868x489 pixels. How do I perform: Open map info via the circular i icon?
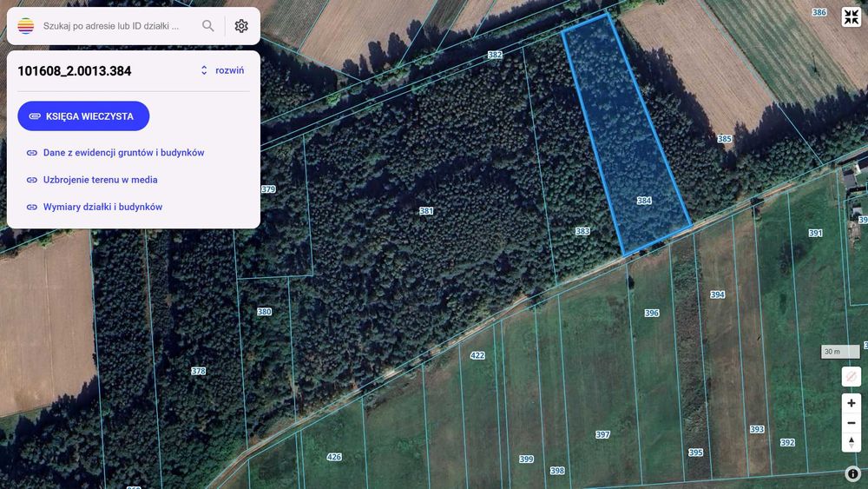tap(852, 473)
